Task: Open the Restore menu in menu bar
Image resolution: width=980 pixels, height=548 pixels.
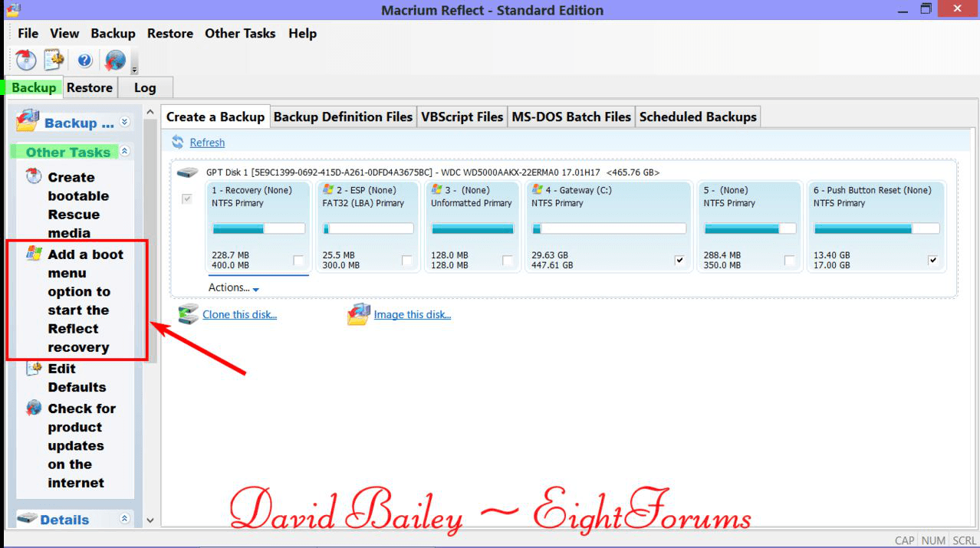Action: (x=170, y=33)
